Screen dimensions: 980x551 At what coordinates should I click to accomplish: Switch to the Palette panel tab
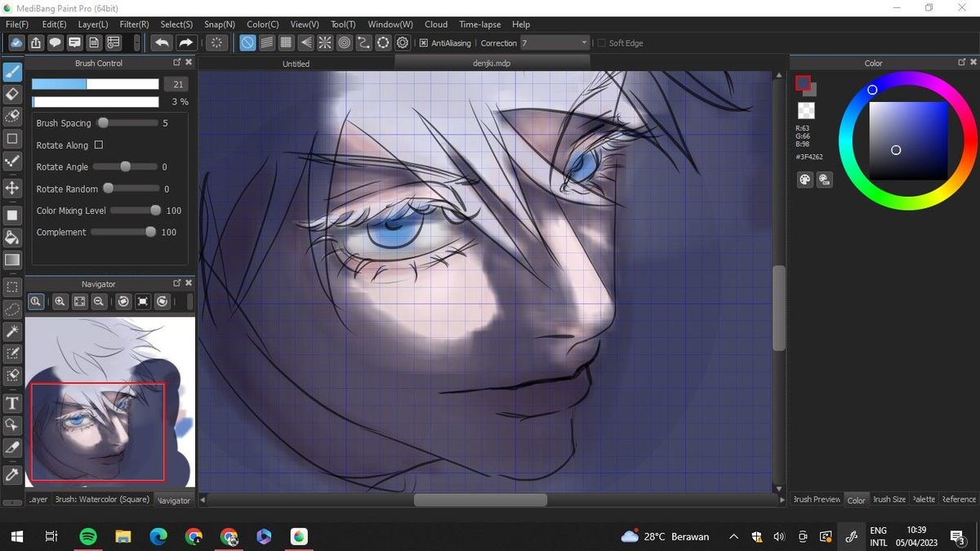(924, 500)
